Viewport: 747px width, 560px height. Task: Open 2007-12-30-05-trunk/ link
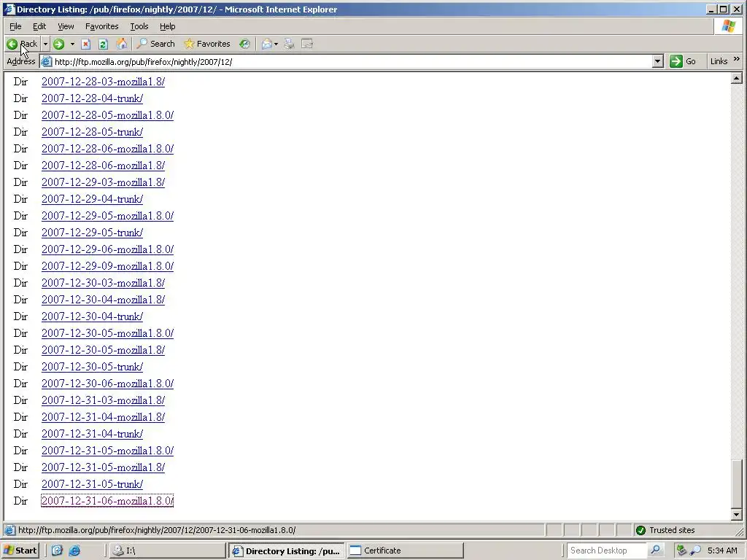tap(92, 367)
